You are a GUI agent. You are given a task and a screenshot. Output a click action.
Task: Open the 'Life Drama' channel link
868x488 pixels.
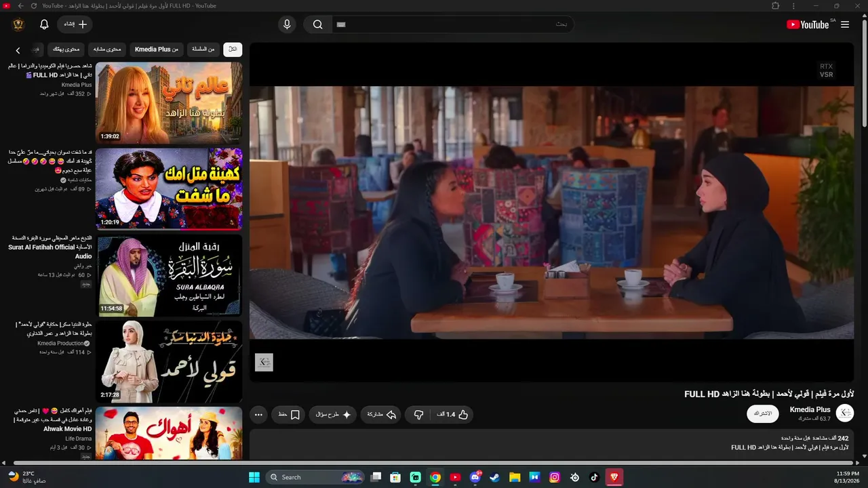pos(79,439)
